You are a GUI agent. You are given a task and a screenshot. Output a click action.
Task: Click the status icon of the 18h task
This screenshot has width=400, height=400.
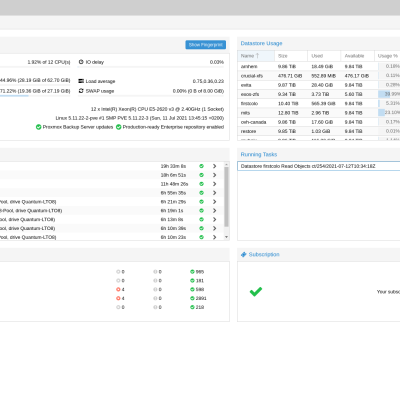tap(201, 175)
